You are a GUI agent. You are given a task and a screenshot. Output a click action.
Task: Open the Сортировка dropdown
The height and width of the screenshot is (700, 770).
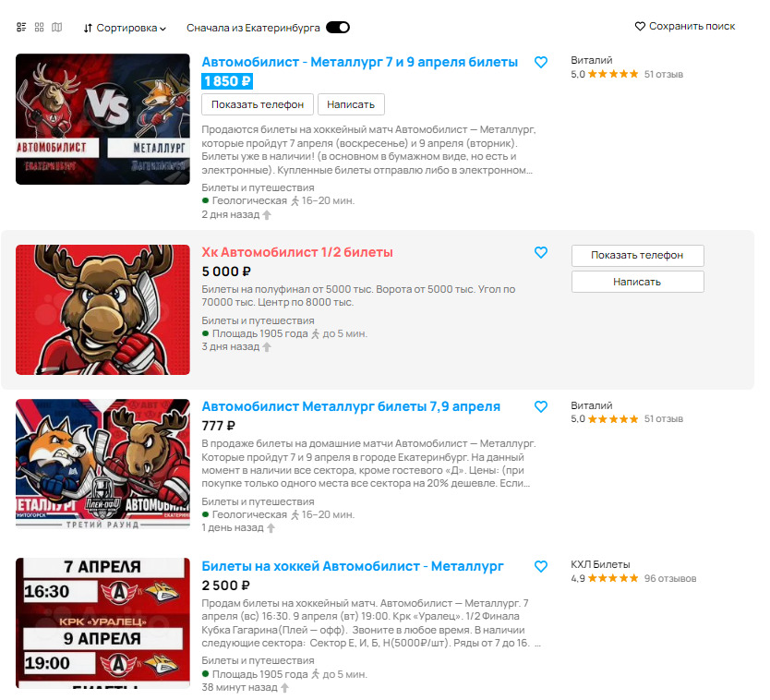click(x=125, y=28)
